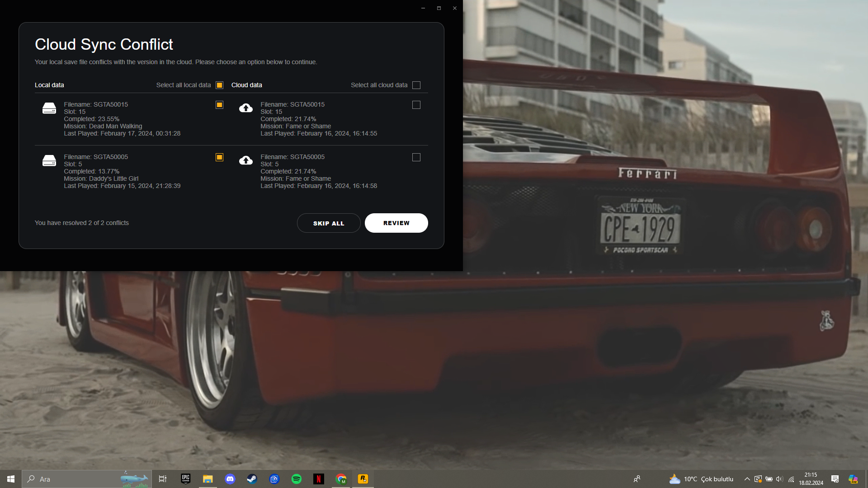868x488 pixels.
Task: Click the local save drive icon for SGTA50015
Action: click(49, 108)
